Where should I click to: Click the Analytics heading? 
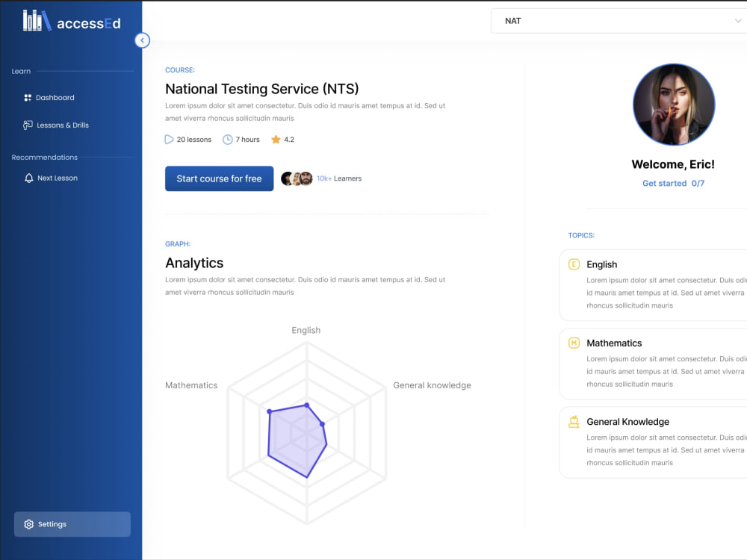point(194,263)
